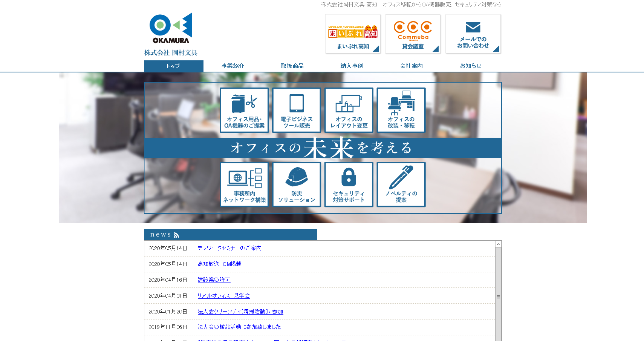Open the office supplies and OA equipment tile
Viewport: 644px width, 341px height.
point(244,110)
